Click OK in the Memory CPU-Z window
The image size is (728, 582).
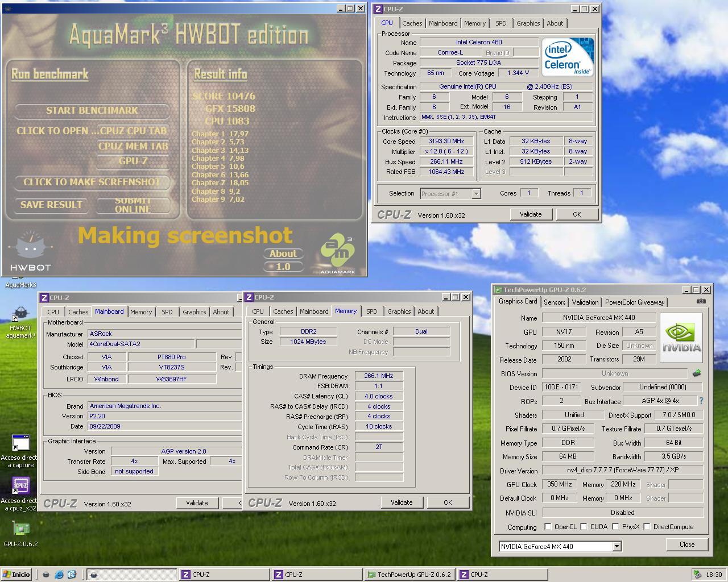point(448,502)
